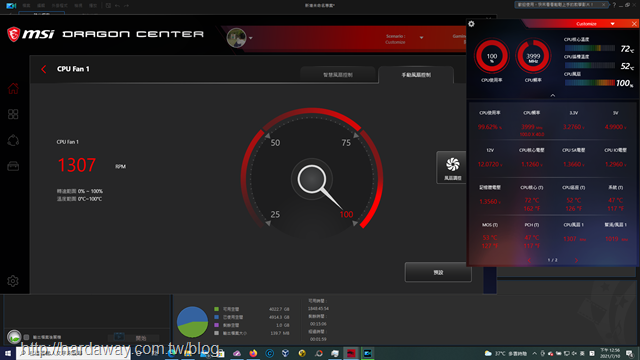Click the CPU usage 100% ring gauge
Viewport: 640px width, 360px height.
491,57
